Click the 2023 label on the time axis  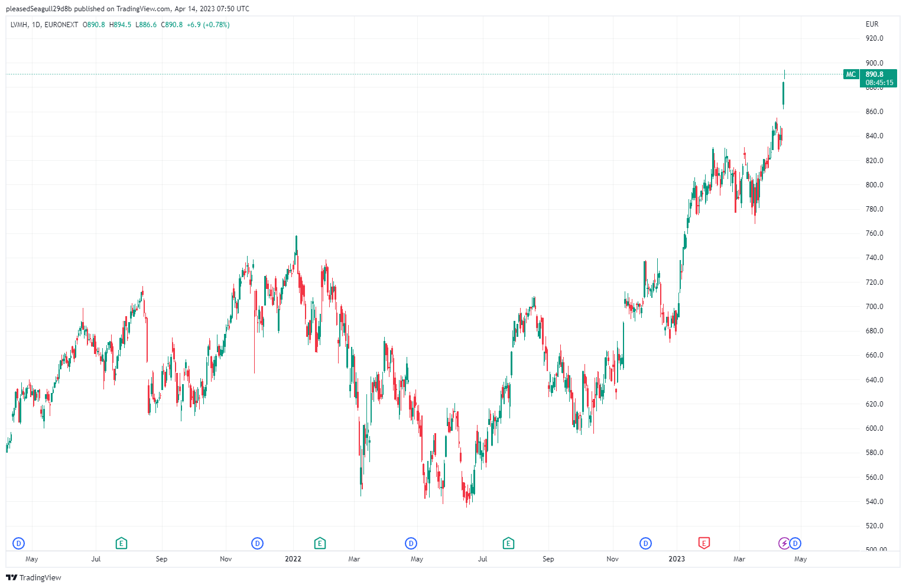(677, 558)
